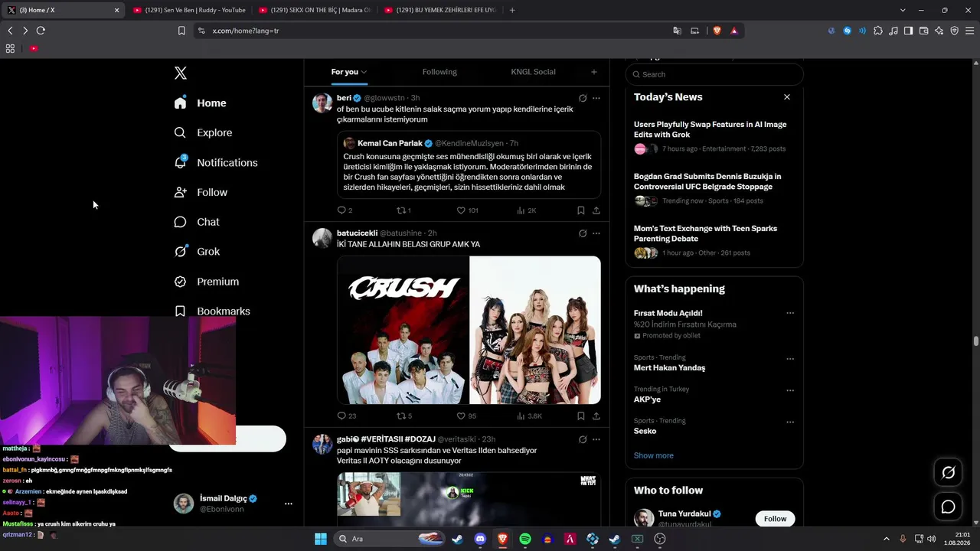
Task: Switch to the KNGL Social tab
Action: pyautogui.click(x=533, y=72)
